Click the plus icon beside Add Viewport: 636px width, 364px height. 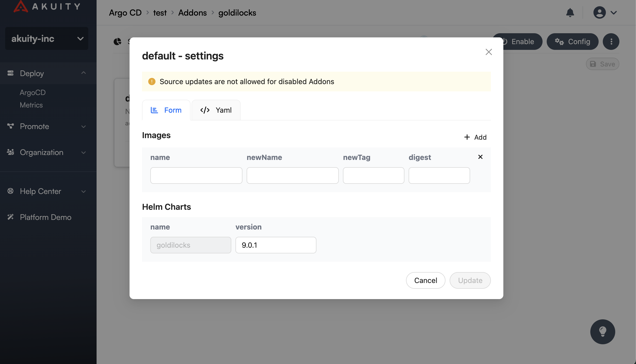coord(467,137)
